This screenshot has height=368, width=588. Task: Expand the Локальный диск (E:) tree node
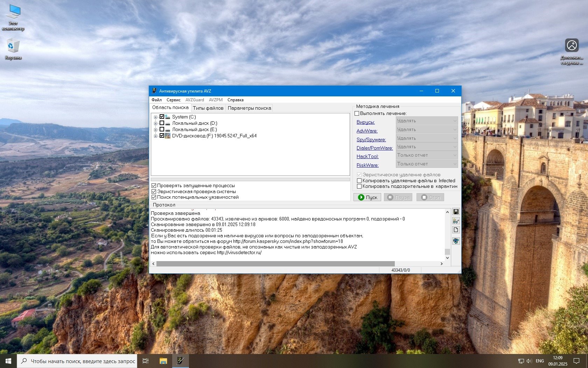pos(155,130)
